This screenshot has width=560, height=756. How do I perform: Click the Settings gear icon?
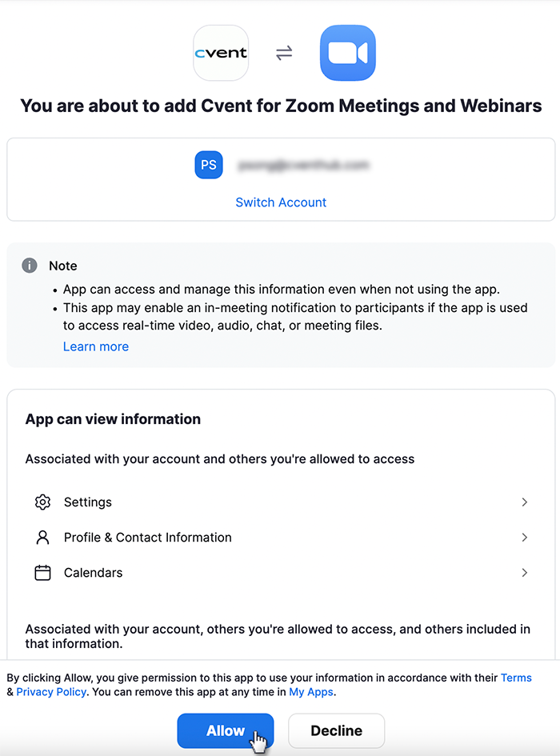pos(43,502)
